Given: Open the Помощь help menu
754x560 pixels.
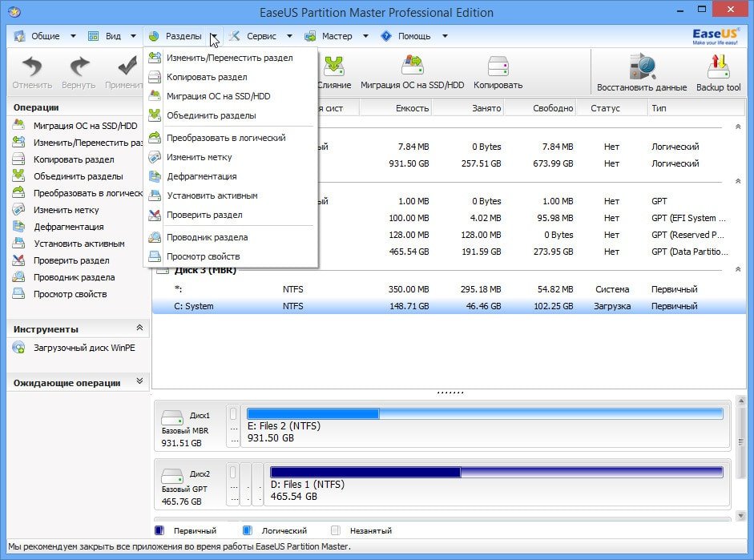Looking at the screenshot, I should point(413,36).
